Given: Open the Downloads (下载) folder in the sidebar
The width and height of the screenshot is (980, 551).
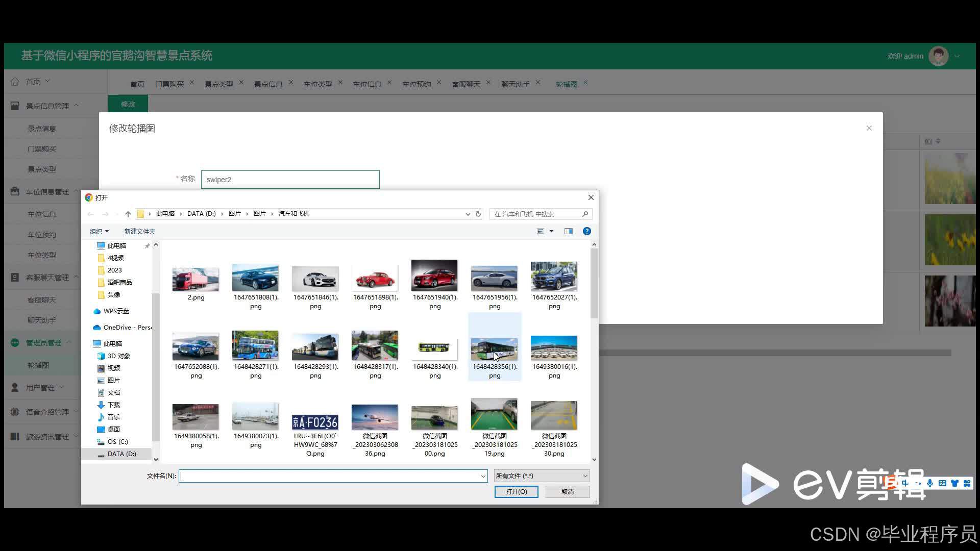Looking at the screenshot, I should click(x=113, y=405).
